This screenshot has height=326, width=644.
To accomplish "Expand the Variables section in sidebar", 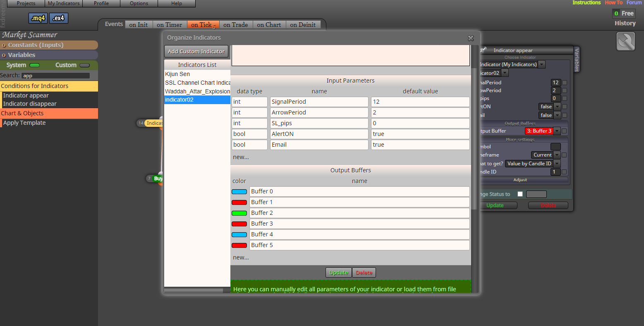I will click(x=49, y=55).
